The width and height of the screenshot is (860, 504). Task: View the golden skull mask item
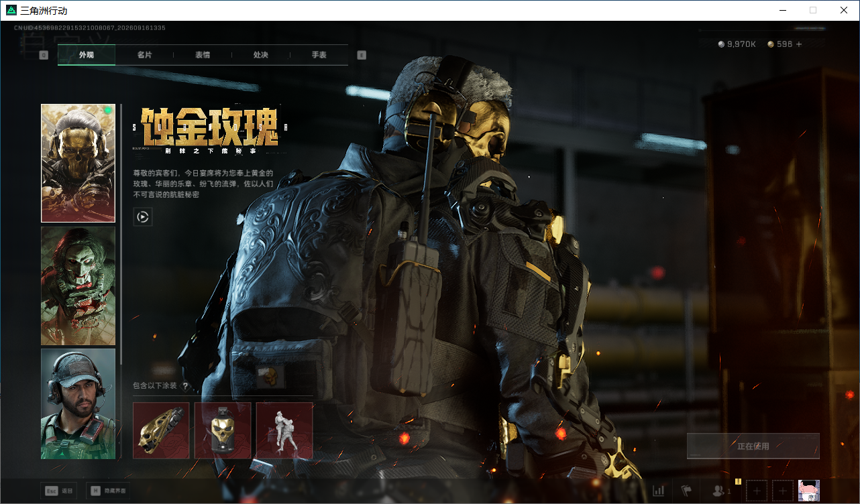pyautogui.click(x=223, y=430)
